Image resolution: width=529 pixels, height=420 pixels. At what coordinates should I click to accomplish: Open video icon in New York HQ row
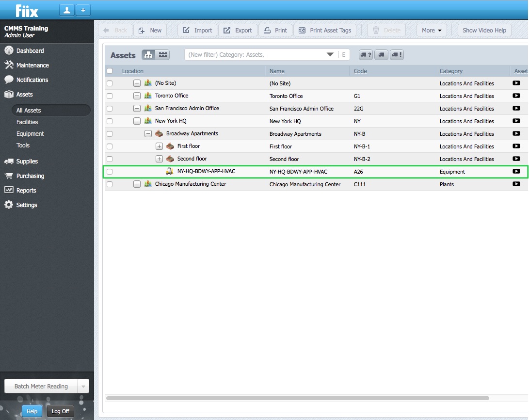tap(516, 121)
